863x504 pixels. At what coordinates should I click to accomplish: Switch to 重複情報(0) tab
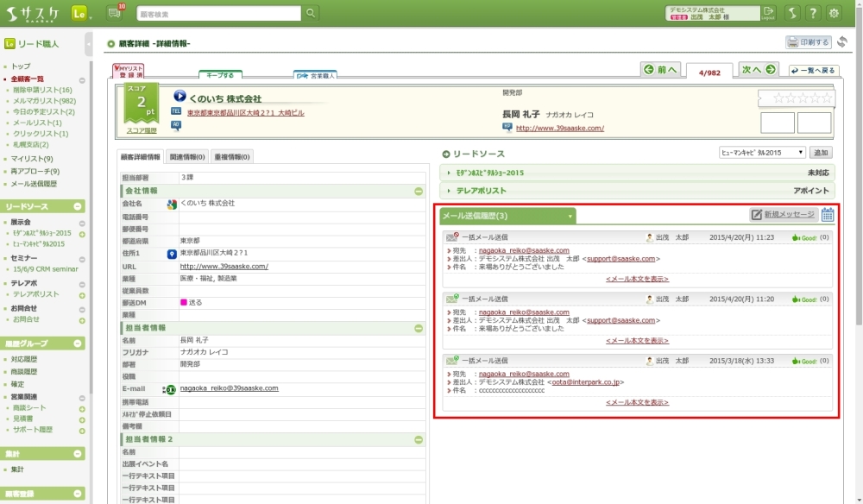pyautogui.click(x=231, y=157)
